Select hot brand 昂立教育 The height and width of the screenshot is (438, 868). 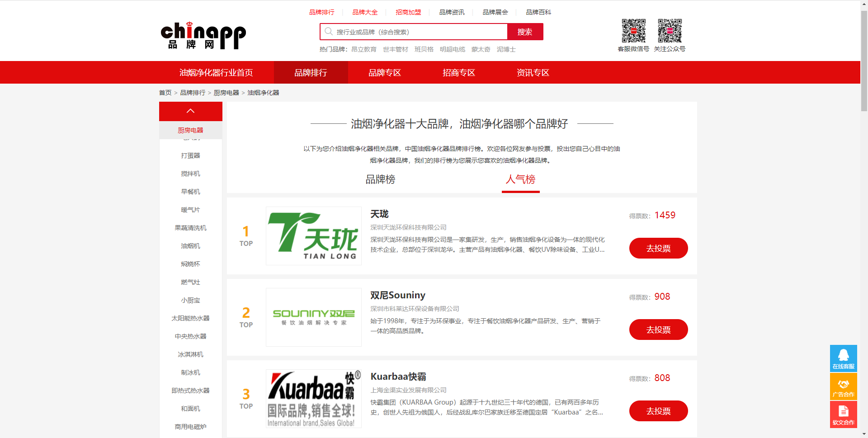[x=364, y=49]
